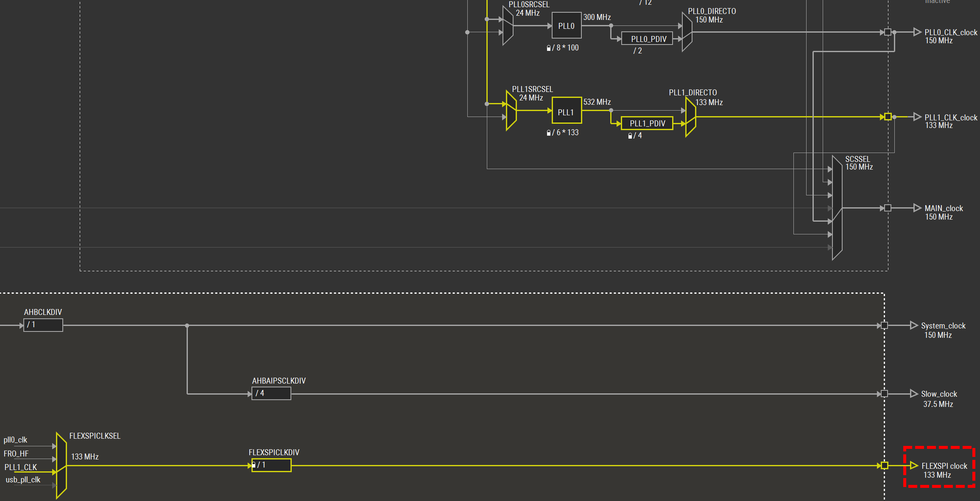Toggle the PLL1_CLK_clock yellow output node
This screenshot has width=980, height=501.
(x=888, y=117)
